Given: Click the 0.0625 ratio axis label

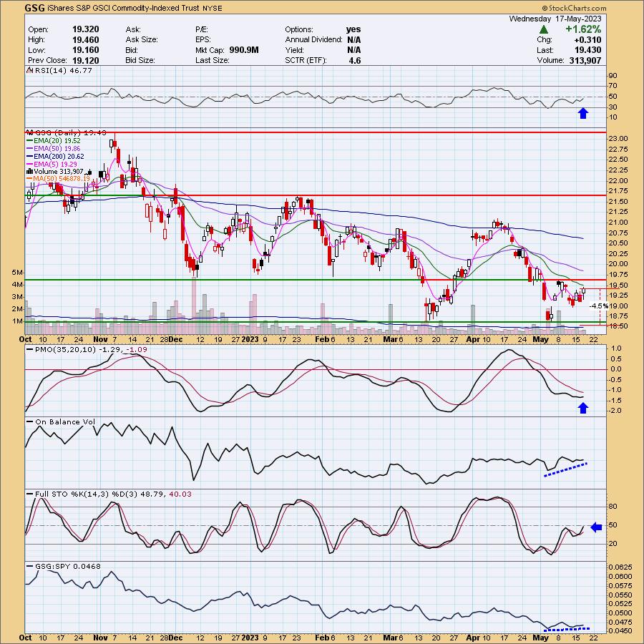Looking at the screenshot, I should pyautogui.click(x=620, y=567).
